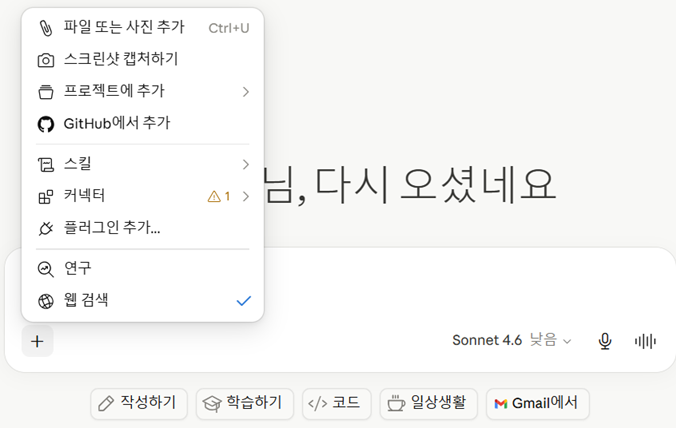This screenshot has height=433, width=676.
Task: Click the 학습하기 suggestion chip
Action: pos(245,404)
